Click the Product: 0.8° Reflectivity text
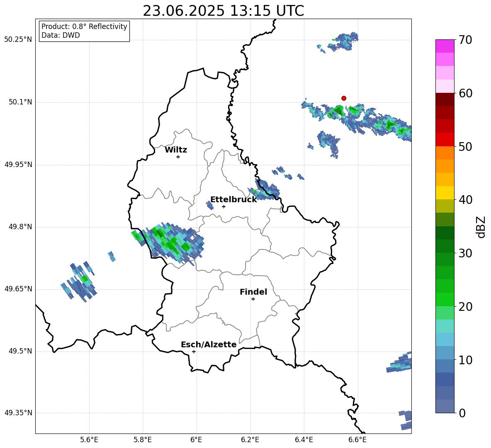Image resolution: width=491 pixels, height=448 pixels. pos(84,27)
